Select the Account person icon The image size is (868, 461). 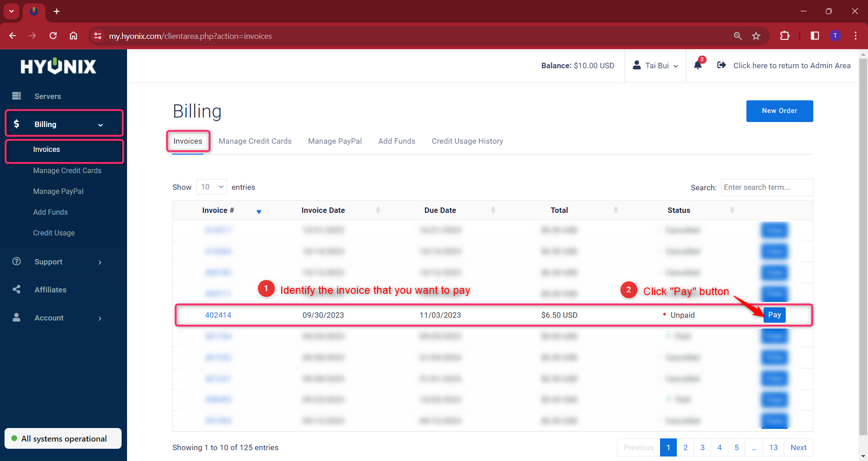tap(16, 317)
